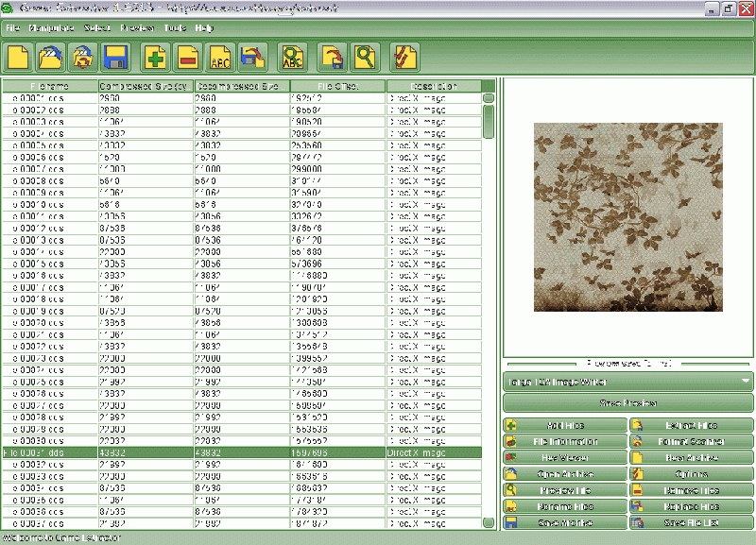This screenshot has height=545, width=756.
Task: Click the ABC Rename Files toolbar icon
Action: [x=220, y=58]
